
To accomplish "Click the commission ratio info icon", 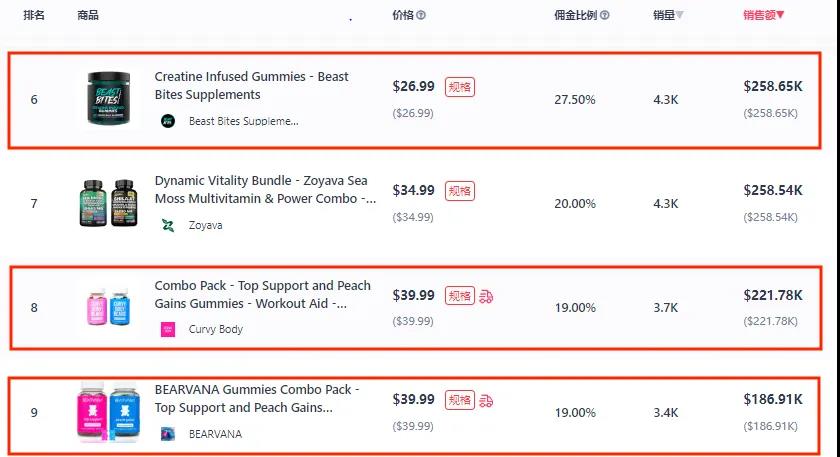I will point(604,15).
